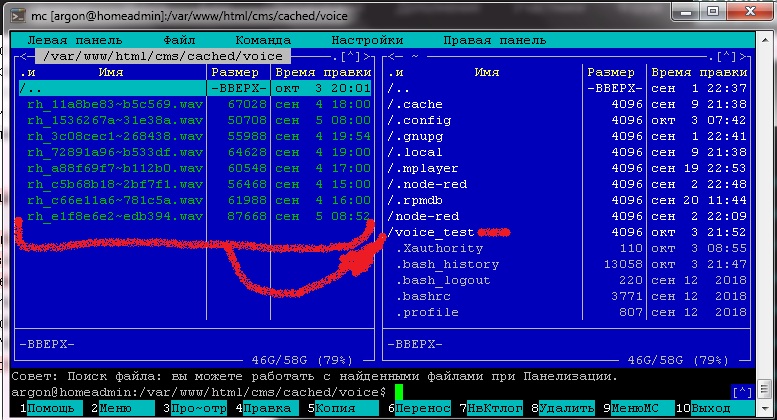Click the terminal window vertical scrollbar thumb
The width and height of the screenshot is (777, 420).
(764, 388)
